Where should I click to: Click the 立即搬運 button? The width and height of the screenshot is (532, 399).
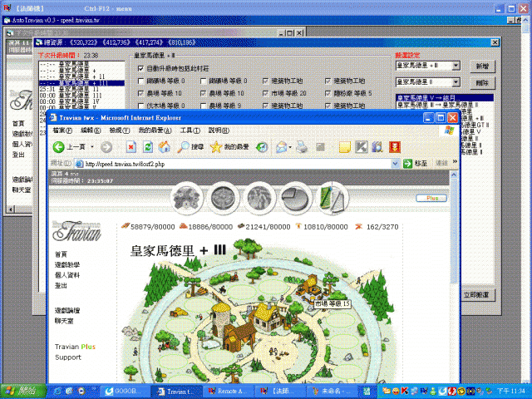click(x=476, y=295)
